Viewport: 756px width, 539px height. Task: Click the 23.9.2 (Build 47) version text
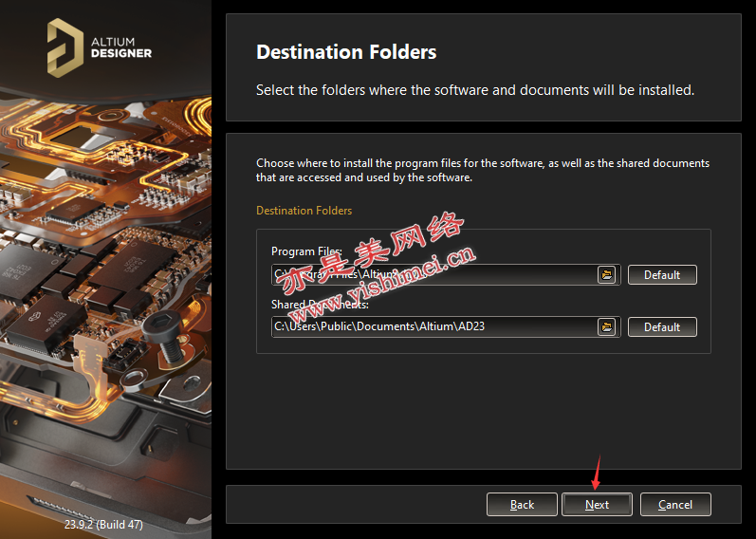point(103,524)
